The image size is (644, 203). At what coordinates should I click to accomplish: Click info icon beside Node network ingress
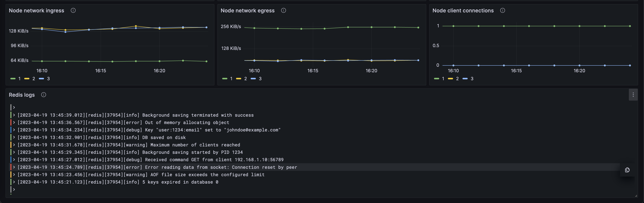[73, 11]
